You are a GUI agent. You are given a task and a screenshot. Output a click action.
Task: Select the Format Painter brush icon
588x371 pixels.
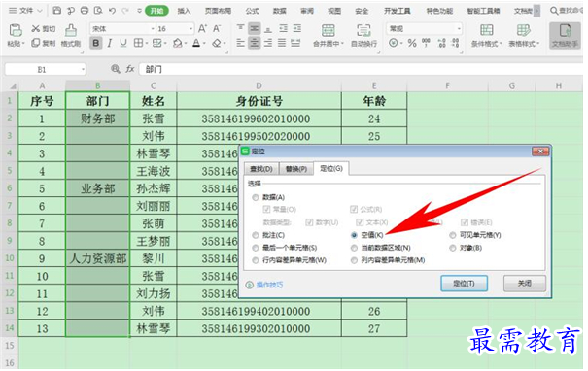(71, 30)
